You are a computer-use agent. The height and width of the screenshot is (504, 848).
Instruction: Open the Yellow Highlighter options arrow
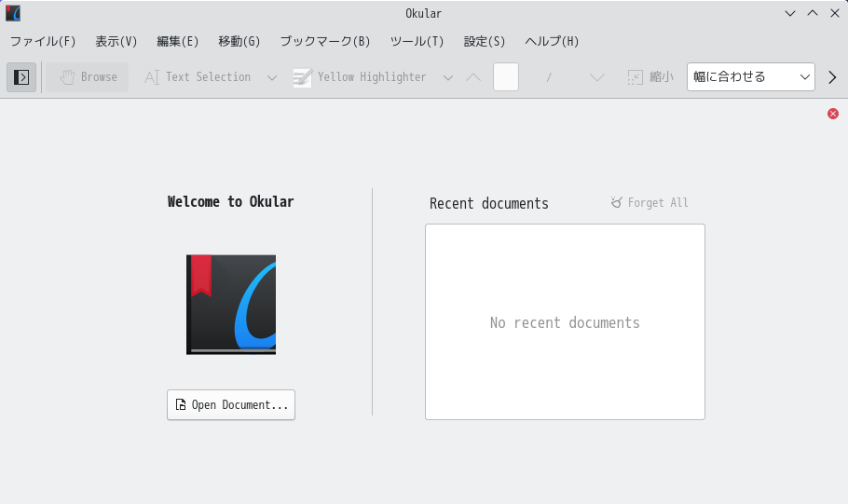point(448,78)
